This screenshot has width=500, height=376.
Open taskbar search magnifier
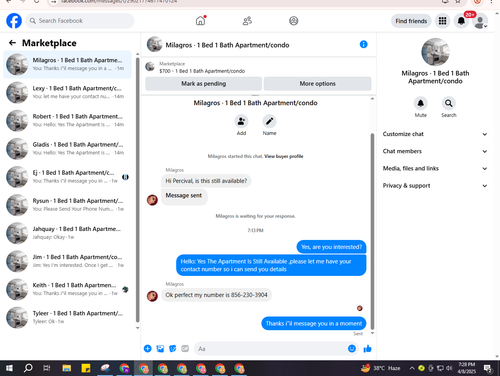pyautogui.click(x=28, y=368)
